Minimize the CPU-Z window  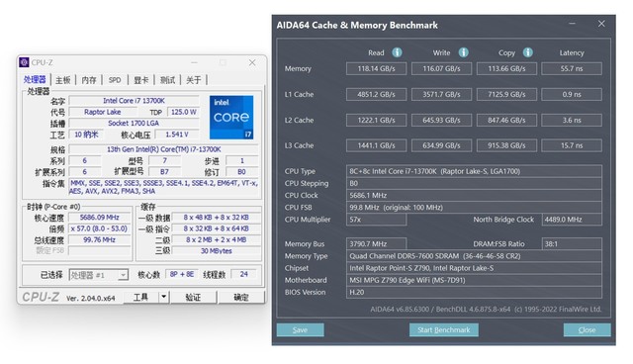[194, 62]
